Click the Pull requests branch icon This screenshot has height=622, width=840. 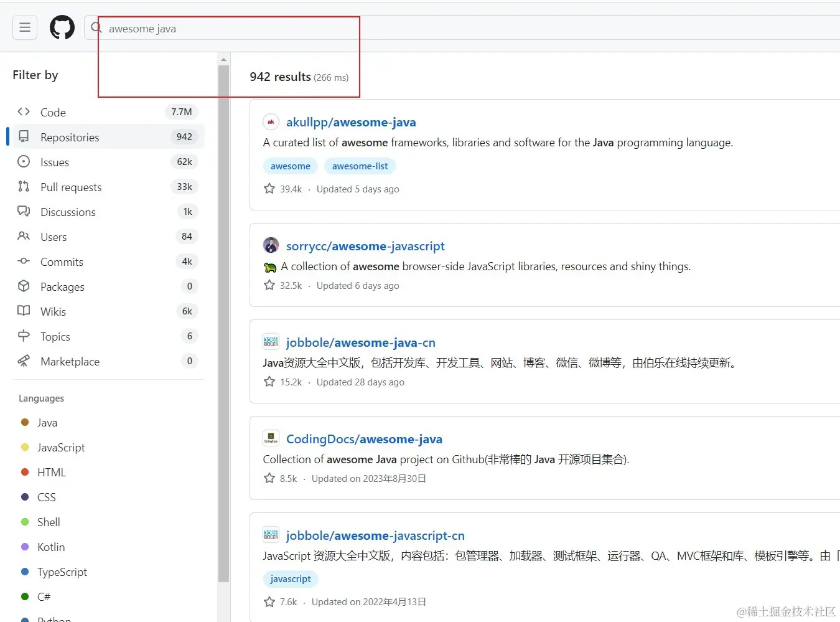[24, 186]
